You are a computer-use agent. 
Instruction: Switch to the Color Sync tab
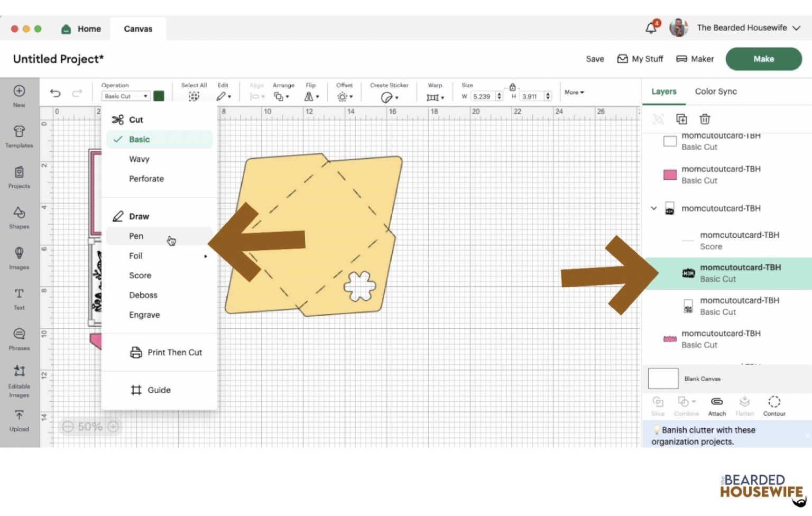coord(715,91)
